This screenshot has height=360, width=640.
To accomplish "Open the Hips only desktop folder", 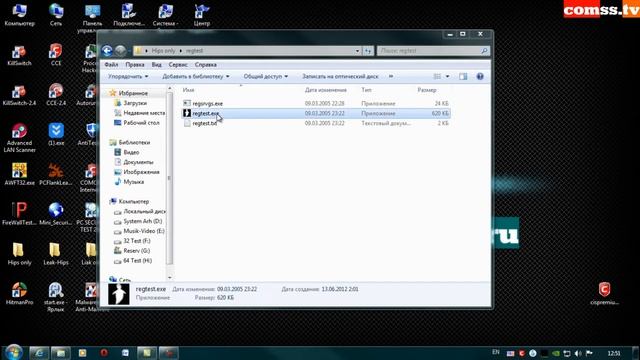I will point(19,254).
